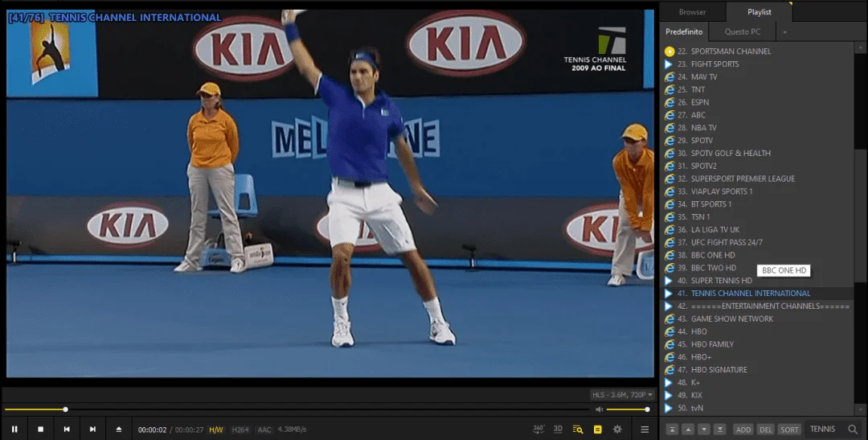The height and width of the screenshot is (440, 868).
Task: Click the elapsed time 00:00:02 display
Action: (x=152, y=430)
